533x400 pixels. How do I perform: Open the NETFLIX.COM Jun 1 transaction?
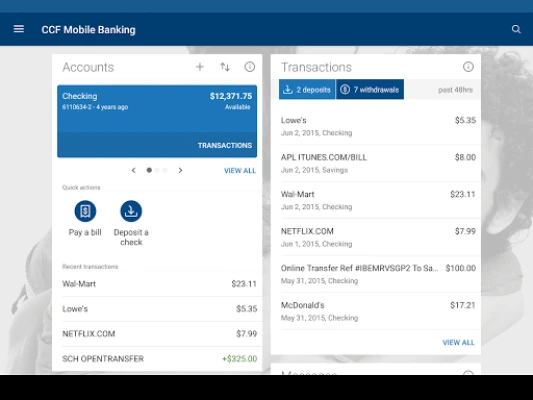click(x=378, y=237)
